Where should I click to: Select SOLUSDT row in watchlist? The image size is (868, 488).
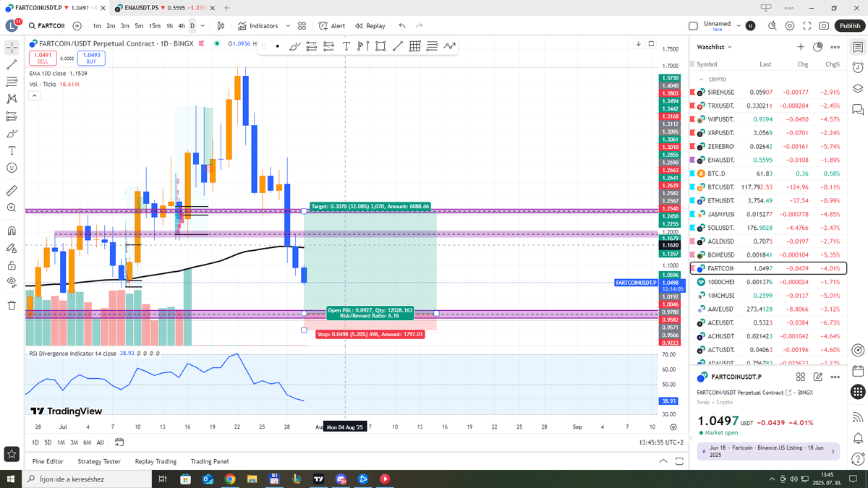tap(768, 228)
